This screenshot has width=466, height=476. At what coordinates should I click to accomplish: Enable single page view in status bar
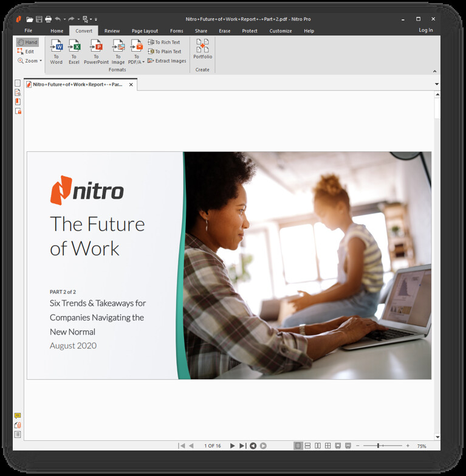(298, 446)
